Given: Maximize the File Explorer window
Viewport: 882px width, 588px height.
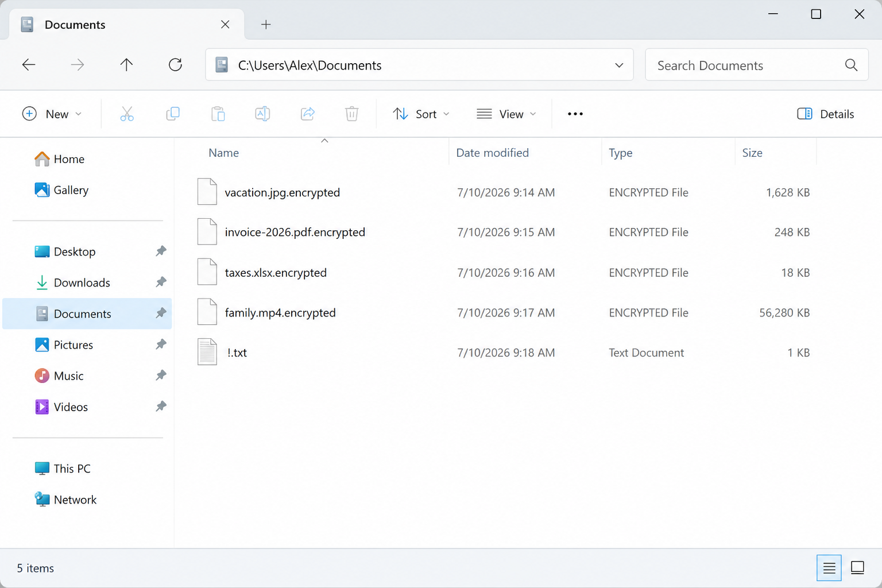Looking at the screenshot, I should point(815,14).
